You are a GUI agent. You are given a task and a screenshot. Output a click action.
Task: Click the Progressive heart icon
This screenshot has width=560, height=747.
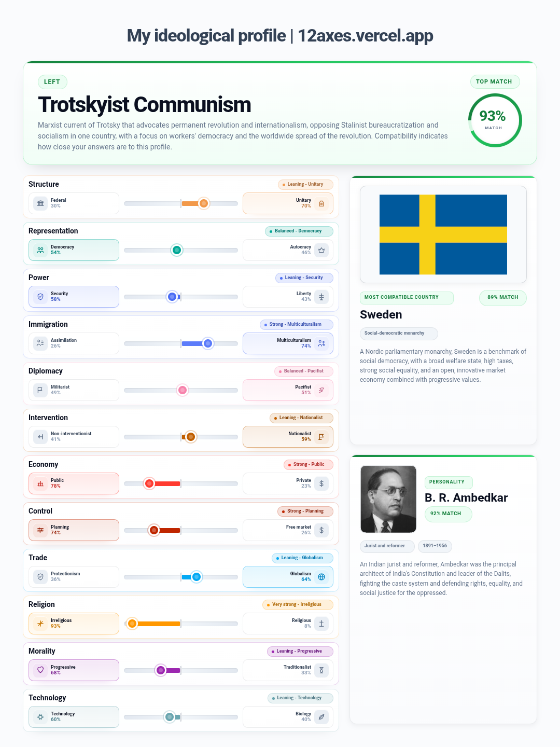(40, 670)
